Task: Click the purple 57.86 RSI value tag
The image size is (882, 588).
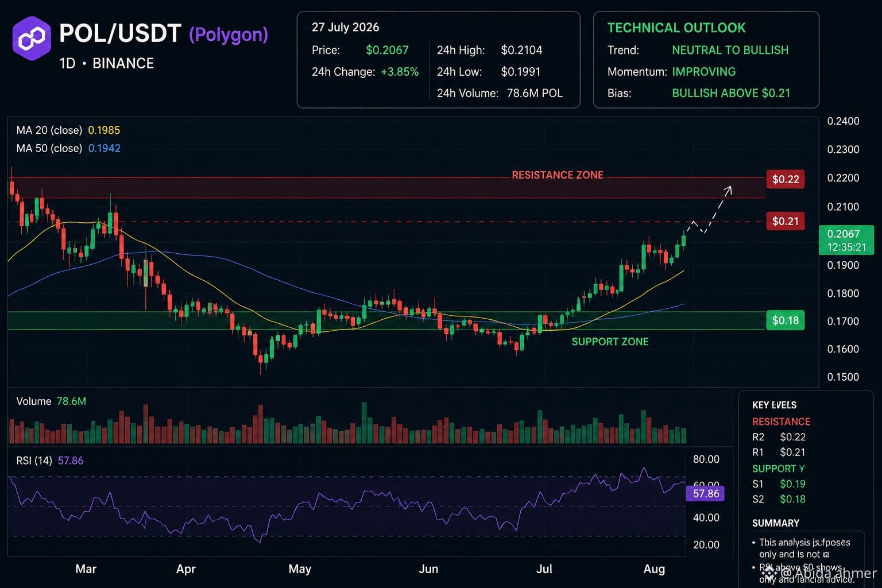Action: [x=705, y=494]
